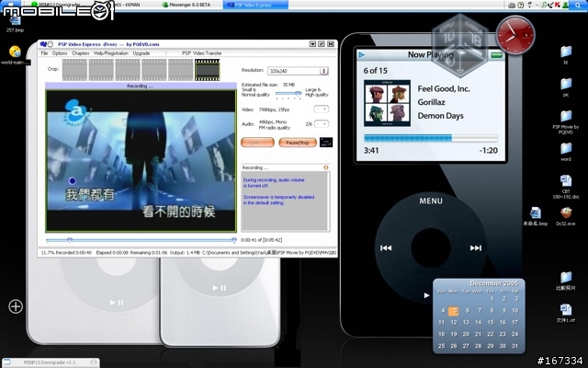Open the 未命名.bmp desktop file

(x=536, y=216)
